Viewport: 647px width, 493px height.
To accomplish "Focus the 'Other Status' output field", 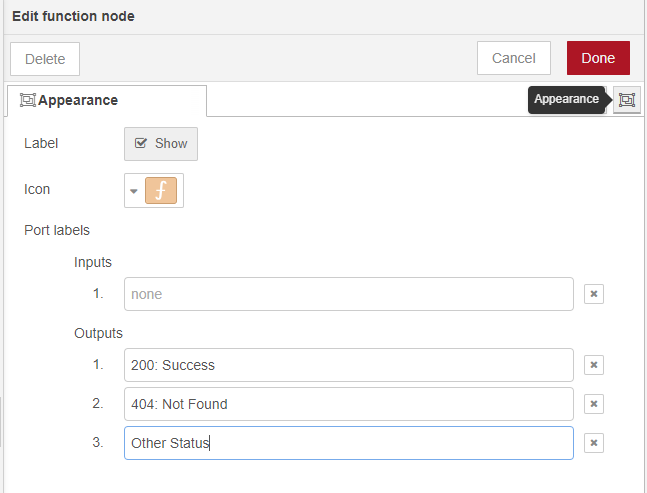I will pos(348,443).
